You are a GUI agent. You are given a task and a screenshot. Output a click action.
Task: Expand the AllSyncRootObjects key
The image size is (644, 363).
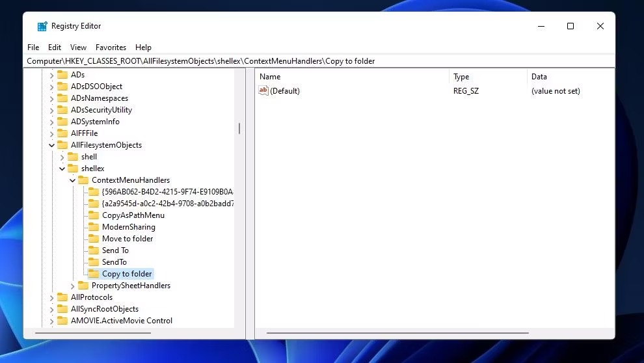tap(51, 309)
